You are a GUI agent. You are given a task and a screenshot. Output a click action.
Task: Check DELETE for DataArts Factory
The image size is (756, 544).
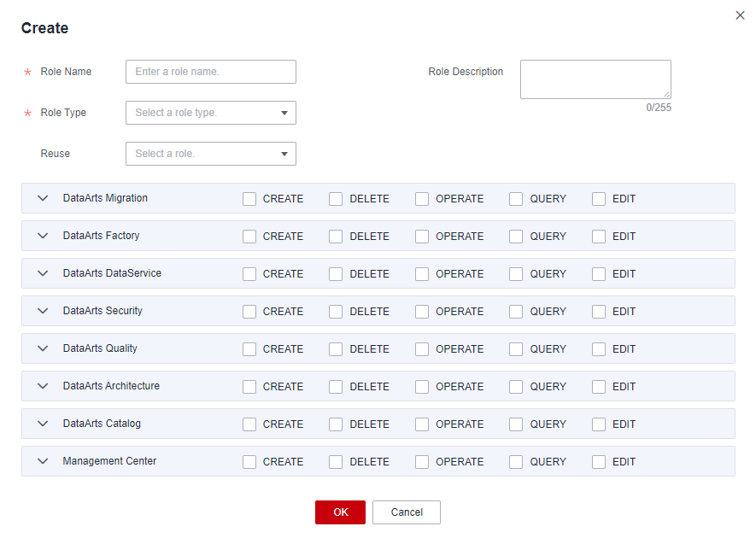pos(336,237)
